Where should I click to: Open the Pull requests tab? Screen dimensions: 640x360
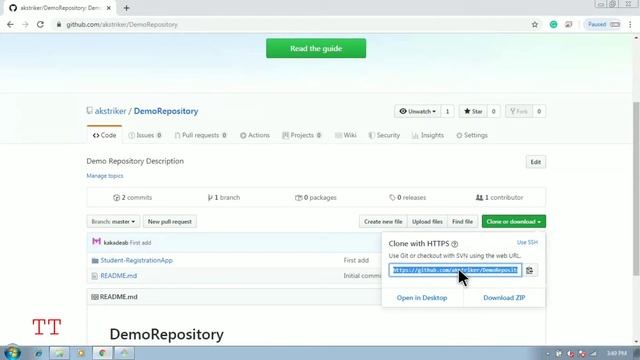click(x=200, y=135)
